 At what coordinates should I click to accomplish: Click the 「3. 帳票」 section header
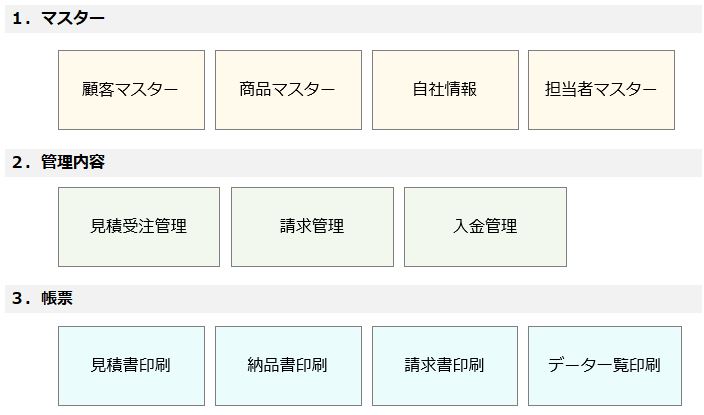tap(44, 299)
